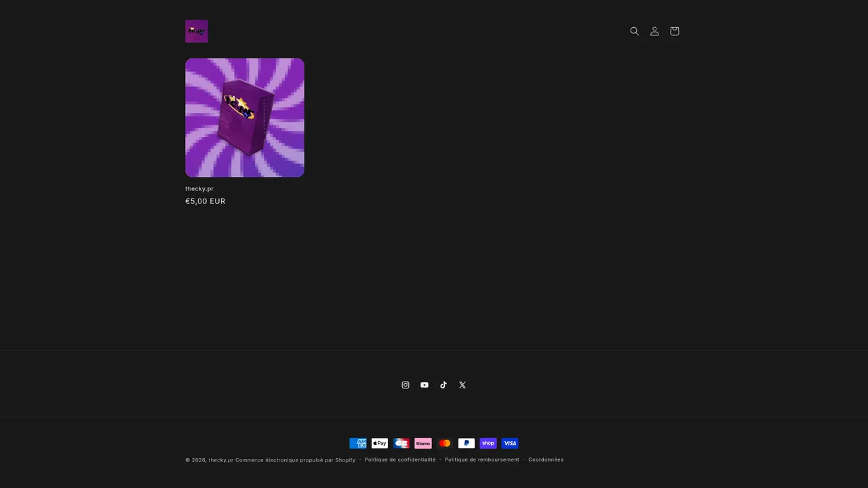The width and height of the screenshot is (868, 488).
Task: Open the 'Politique de confidentialité' link
Action: pos(400,460)
